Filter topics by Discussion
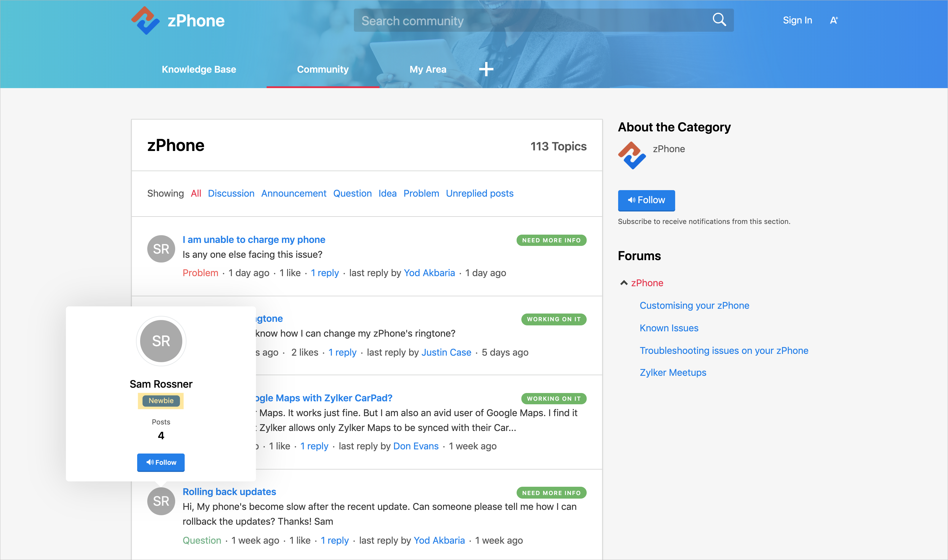This screenshot has height=560, width=948. click(x=231, y=193)
